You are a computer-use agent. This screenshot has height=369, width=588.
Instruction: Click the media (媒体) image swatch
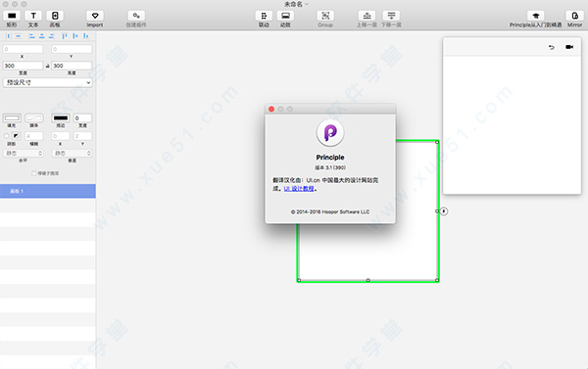[34, 118]
